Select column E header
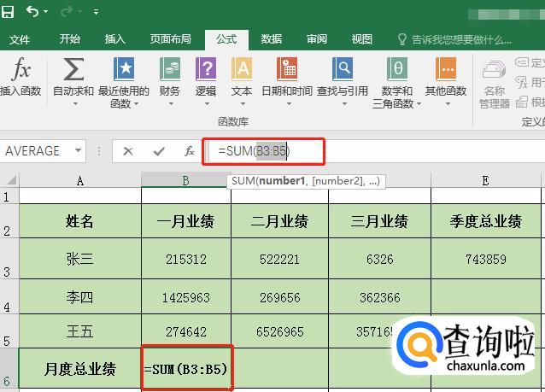This screenshot has height=392, width=545. tap(485, 180)
